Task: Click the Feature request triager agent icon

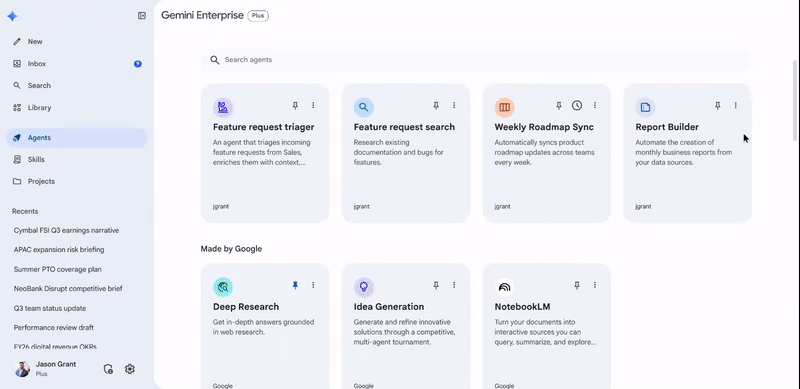Action: point(223,107)
